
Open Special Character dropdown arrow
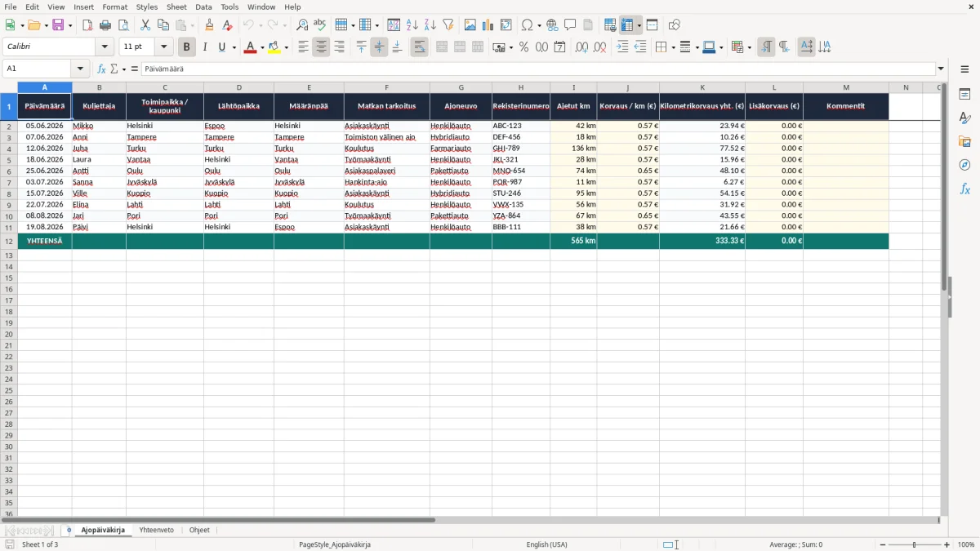pyautogui.click(x=540, y=25)
